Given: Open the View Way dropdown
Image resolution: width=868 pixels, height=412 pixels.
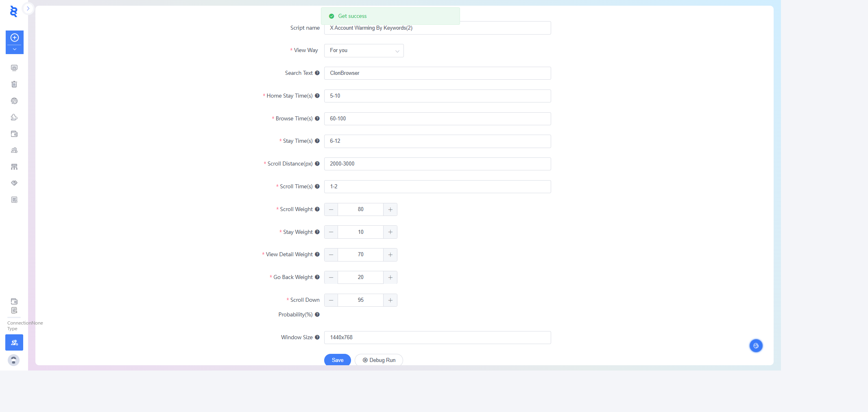Looking at the screenshot, I should pos(364,50).
